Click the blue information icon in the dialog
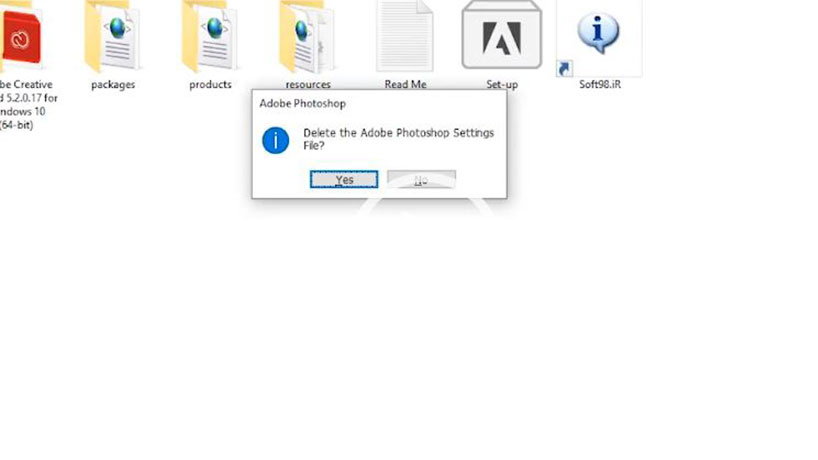This screenshot has height=460, width=818. point(275,140)
